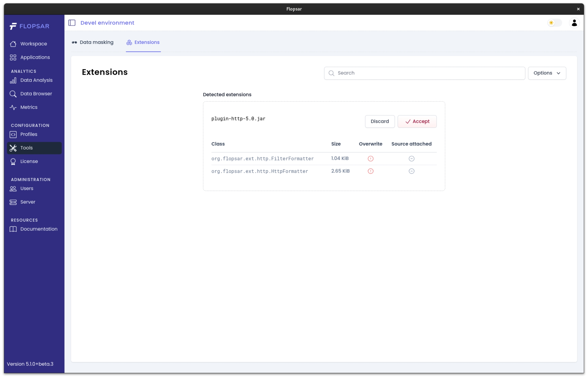This screenshot has height=378, width=588.
Task: Switch to the Data masking tab
Action: pyautogui.click(x=93, y=42)
